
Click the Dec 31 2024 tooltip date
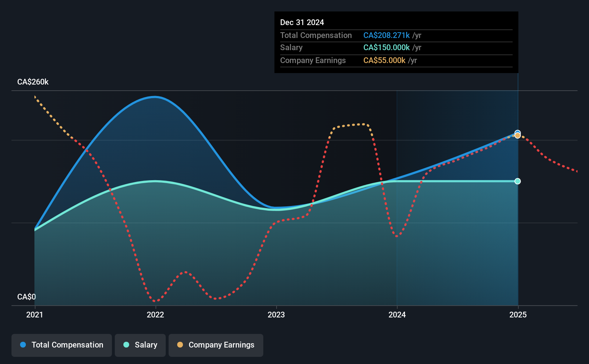302,23
